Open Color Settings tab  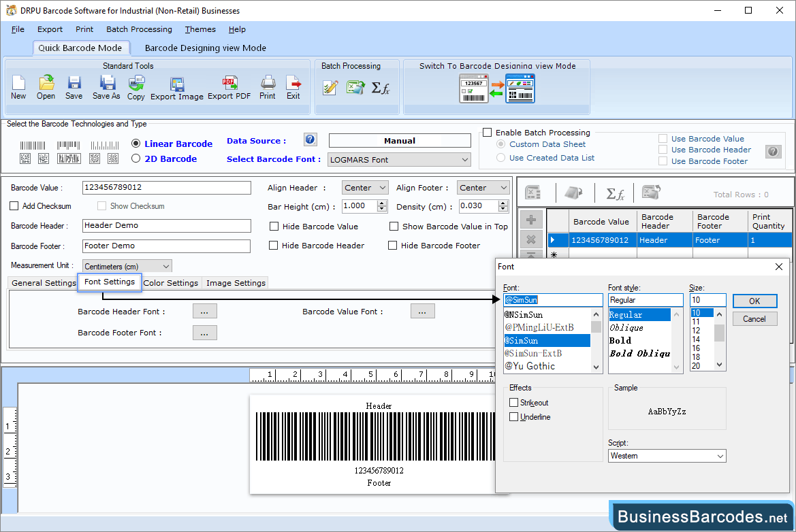pyautogui.click(x=170, y=283)
